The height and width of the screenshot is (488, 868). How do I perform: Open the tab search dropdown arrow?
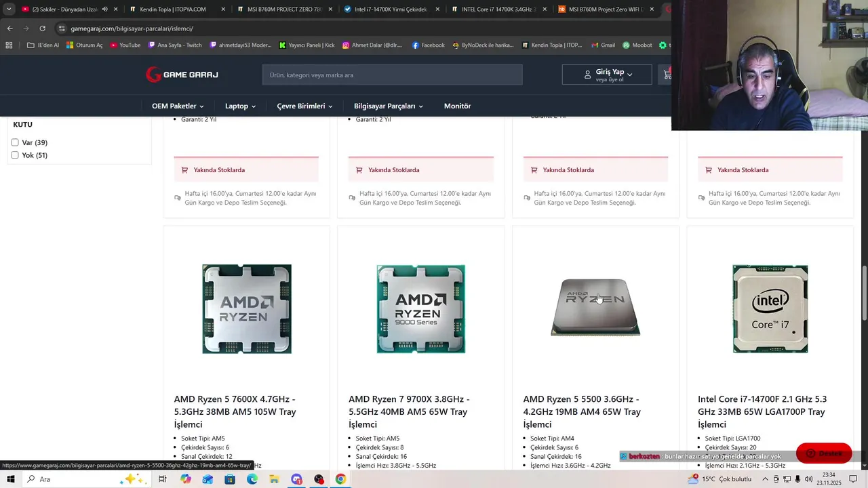coord(9,9)
